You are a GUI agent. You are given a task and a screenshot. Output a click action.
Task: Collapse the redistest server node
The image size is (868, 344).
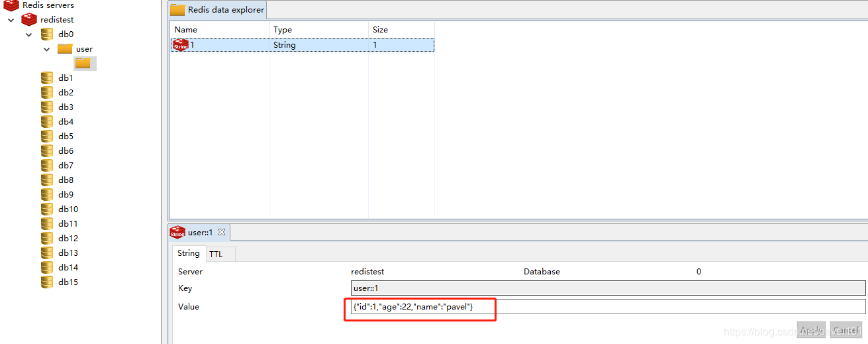coord(11,20)
